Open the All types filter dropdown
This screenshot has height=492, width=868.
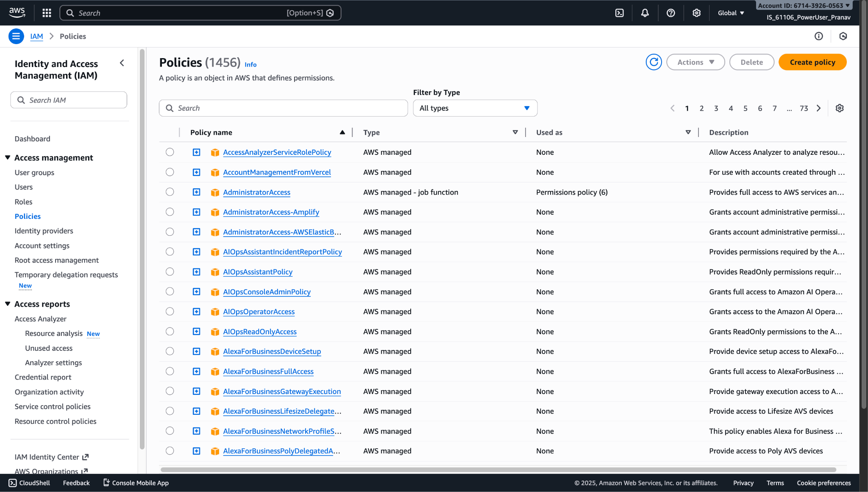click(475, 108)
